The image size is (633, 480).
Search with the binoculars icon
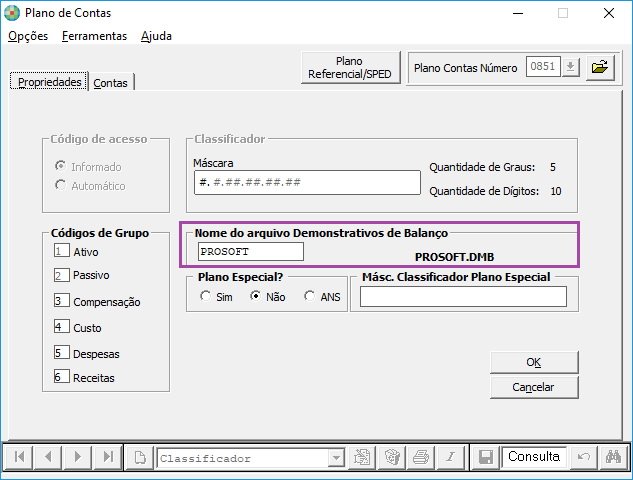coord(613,457)
